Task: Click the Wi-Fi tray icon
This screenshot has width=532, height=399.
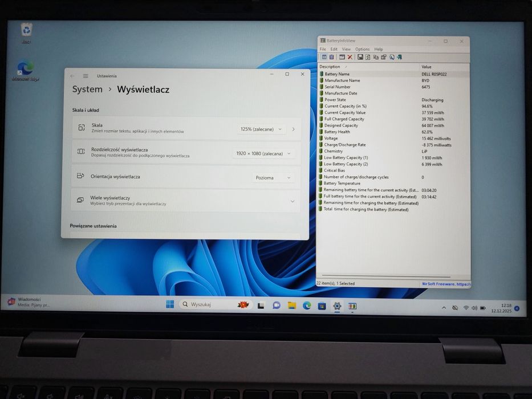Action: click(x=466, y=308)
